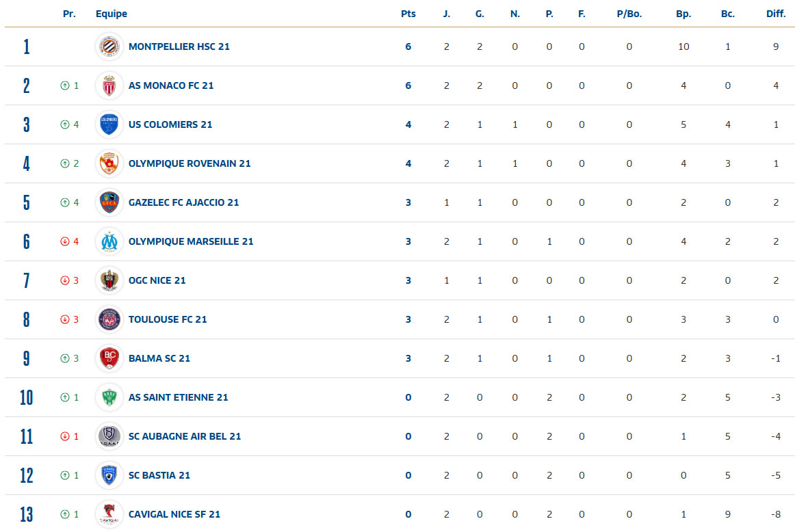Screen dimensions: 795x532
Task: Click the OGC Nice club crest
Action: coord(109,280)
